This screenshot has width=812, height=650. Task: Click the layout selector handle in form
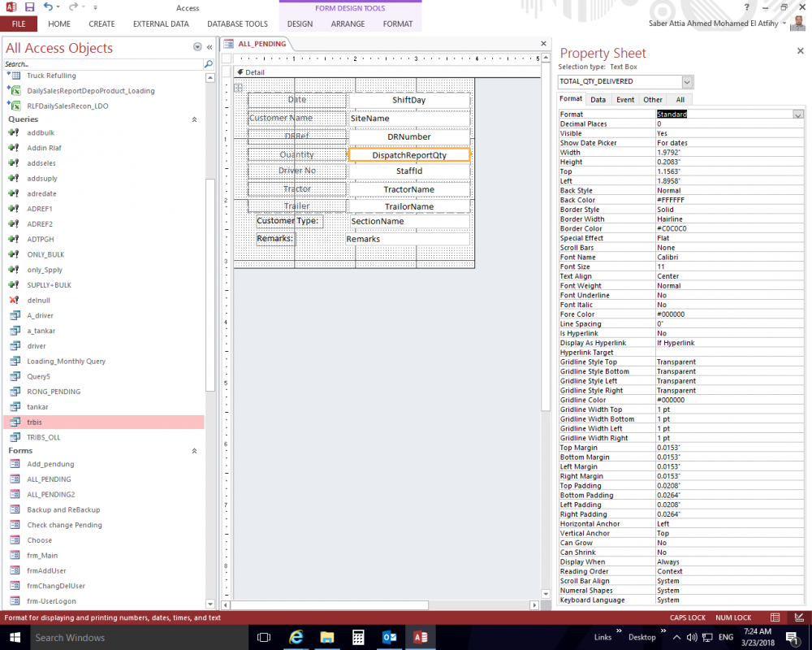point(238,88)
